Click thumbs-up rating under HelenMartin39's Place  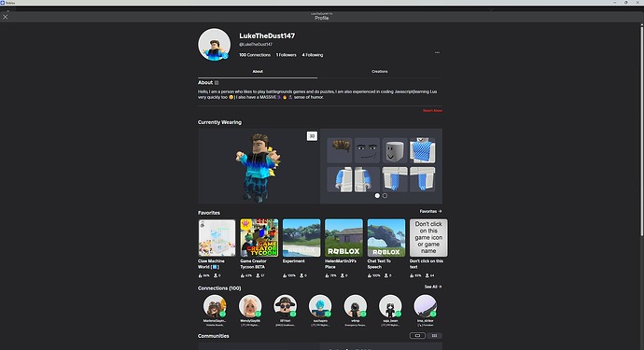click(331, 275)
